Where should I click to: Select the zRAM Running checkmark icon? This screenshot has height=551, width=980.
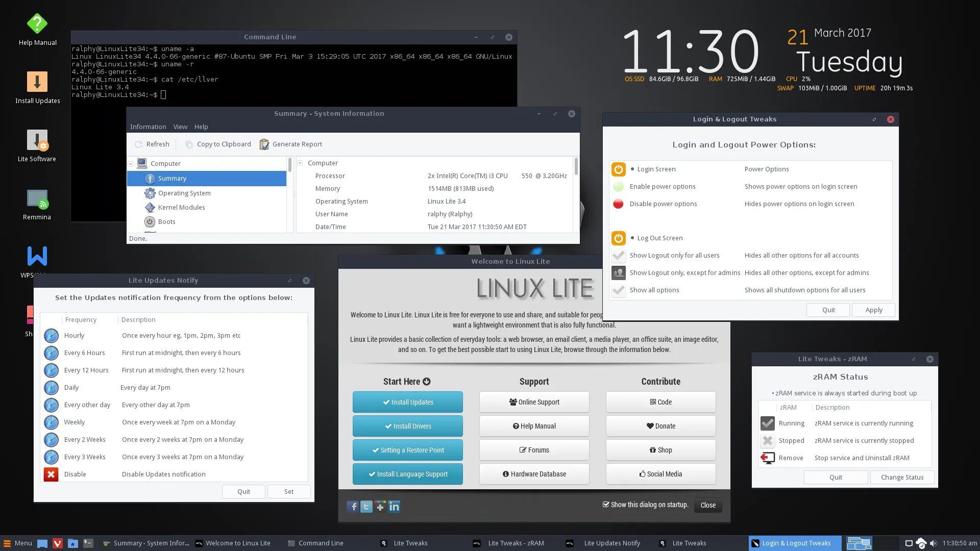pyautogui.click(x=768, y=423)
